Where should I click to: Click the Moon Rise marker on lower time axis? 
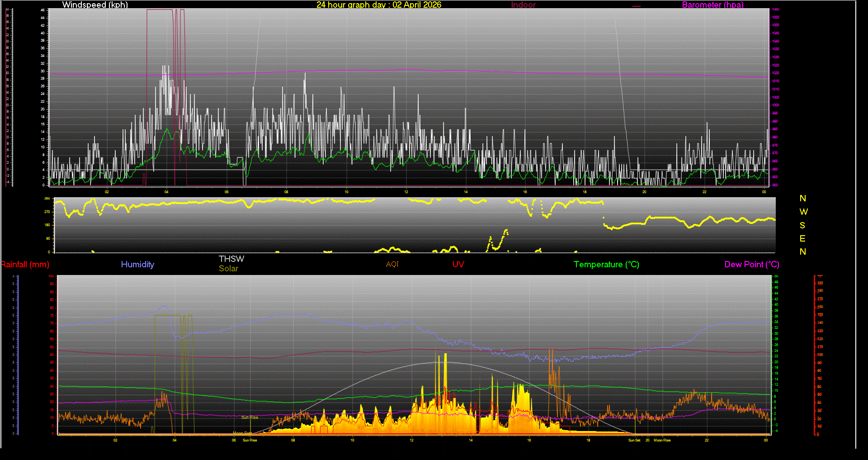point(662,440)
